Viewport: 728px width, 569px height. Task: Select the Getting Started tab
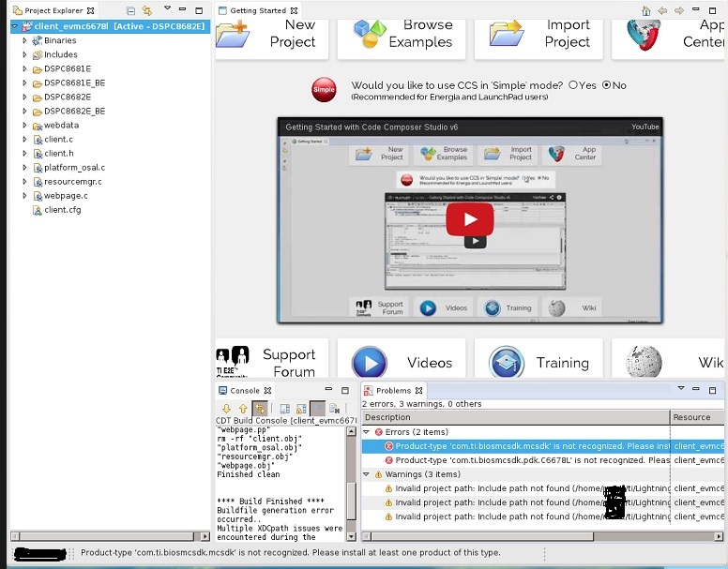[258, 10]
